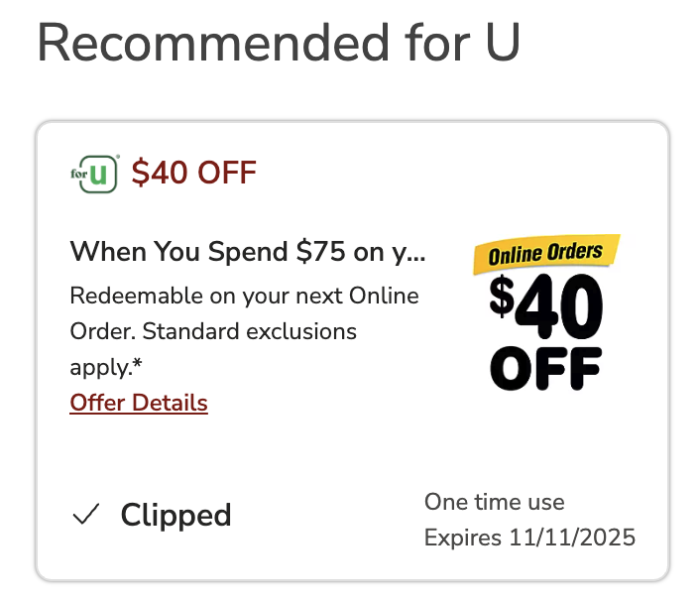
Task: Click the bold black 'OFF' in coupon image
Action: click(546, 367)
